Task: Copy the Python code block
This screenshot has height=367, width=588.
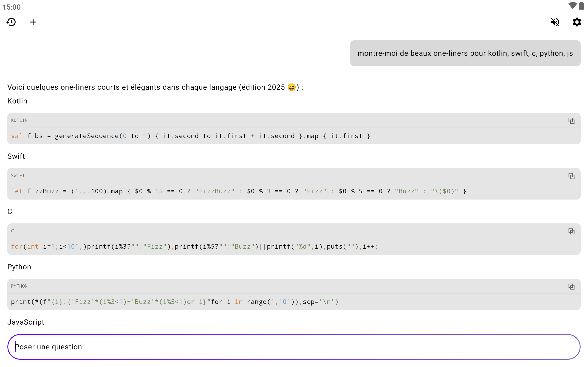Action: (571, 287)
